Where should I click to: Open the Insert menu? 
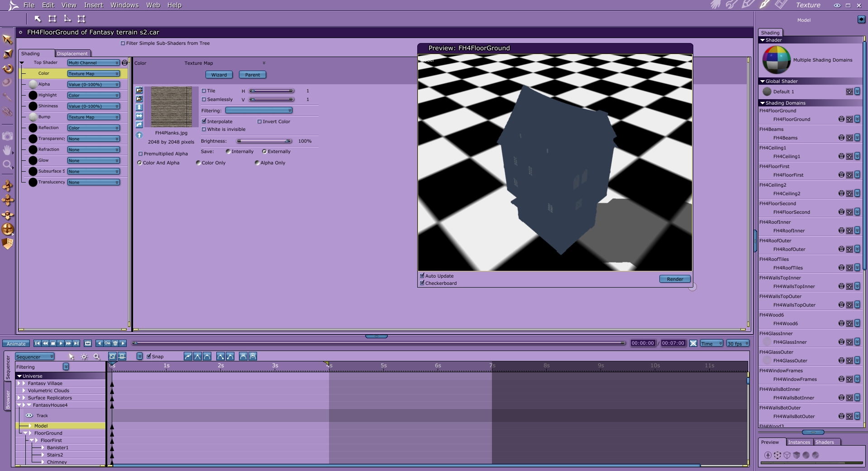click(x=93, y=5)
